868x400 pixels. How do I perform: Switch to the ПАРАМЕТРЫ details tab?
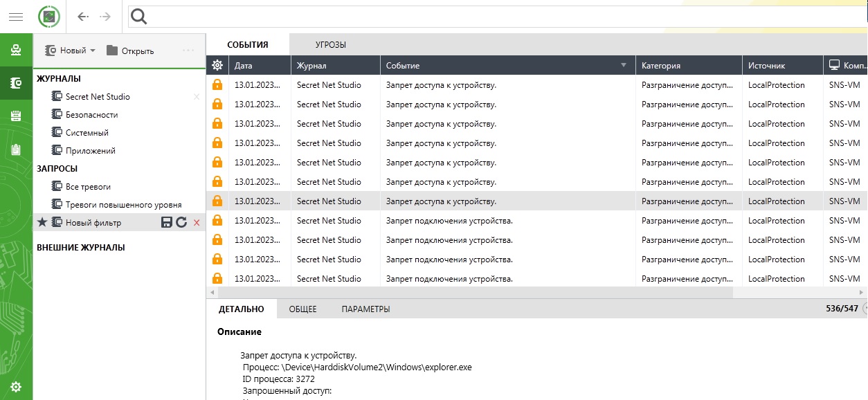click(365, 309)
